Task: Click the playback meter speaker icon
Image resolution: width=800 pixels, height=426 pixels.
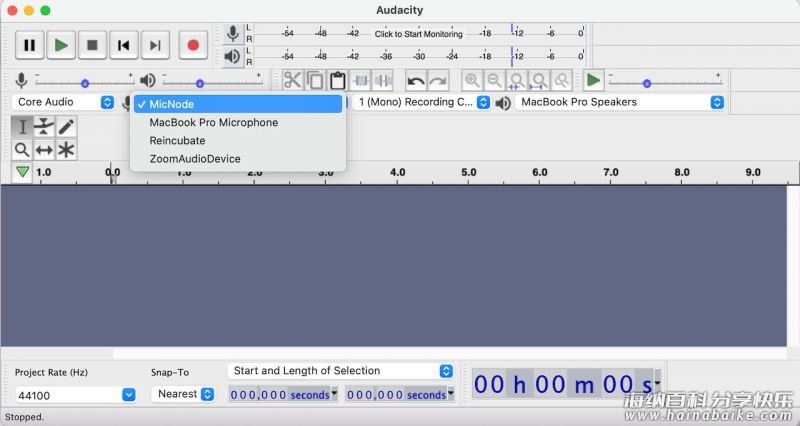Action: (x=233, y=56)
